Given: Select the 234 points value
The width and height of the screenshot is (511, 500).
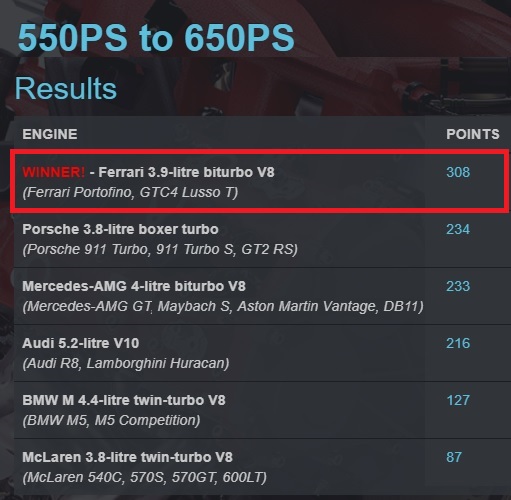Looking at the screenshot, I should tap(458, 229).
